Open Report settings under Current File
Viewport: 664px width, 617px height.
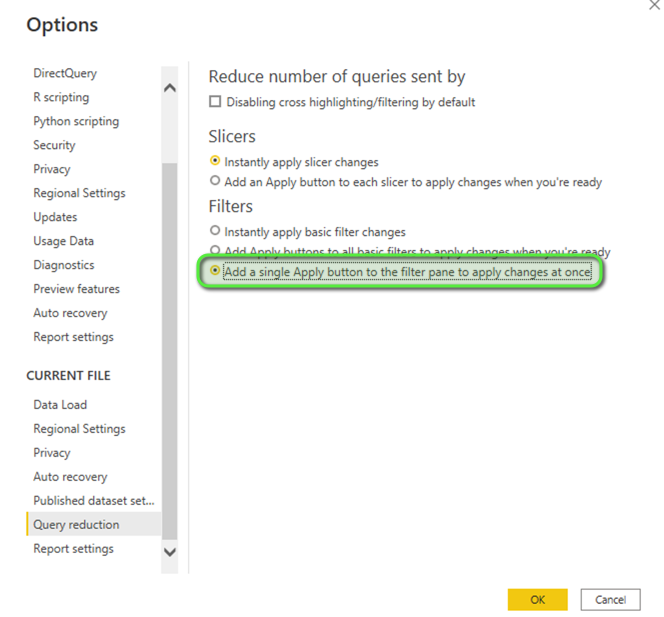click(x=74, y=549)
